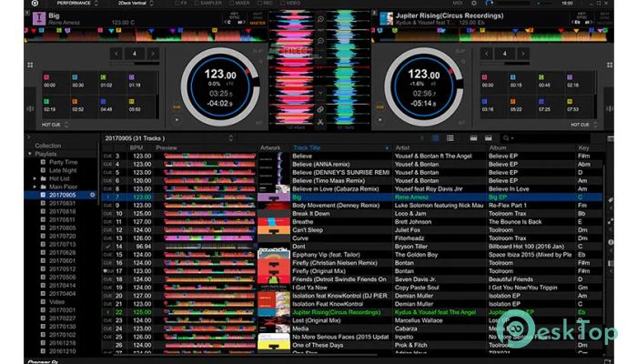Click the lower waveform zoom magnifier icon
The image size is (637, 364).
320,41
